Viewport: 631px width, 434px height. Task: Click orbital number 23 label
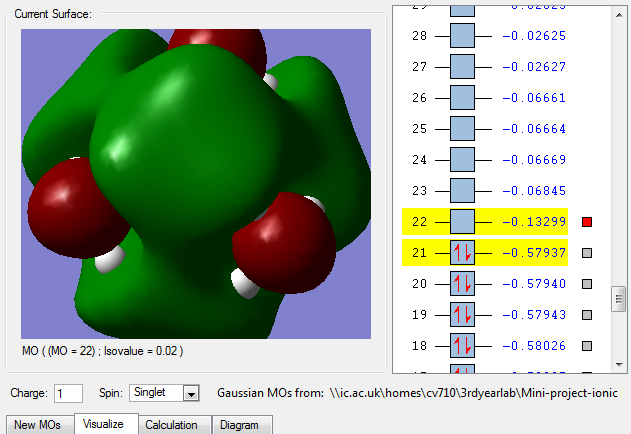click(x=419, y=191)
